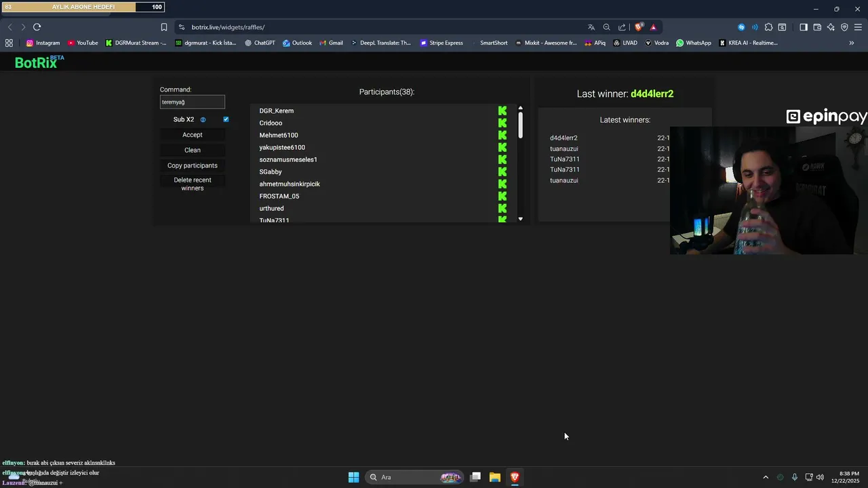The width and height of the screenshot is (868, 488).
Task: Open the browser hamburger menu
Action: point(858,27)
